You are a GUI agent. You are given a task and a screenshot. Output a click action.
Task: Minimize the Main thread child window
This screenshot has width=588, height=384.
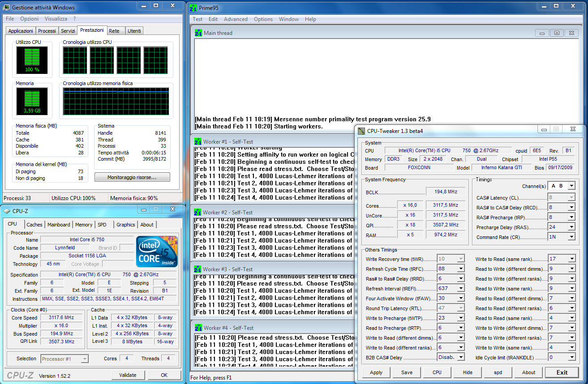(542, 33)
